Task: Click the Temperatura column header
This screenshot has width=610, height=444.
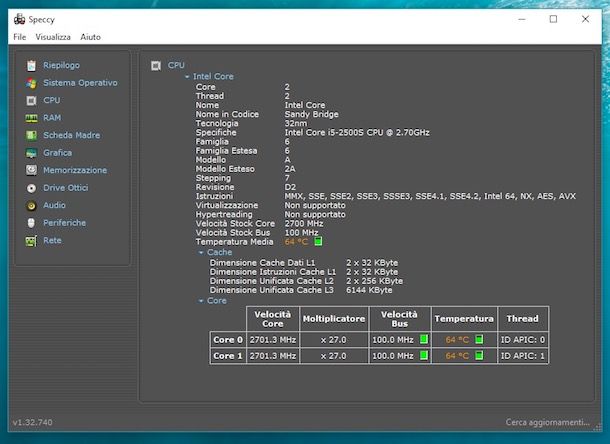Action: pos(464,319)
